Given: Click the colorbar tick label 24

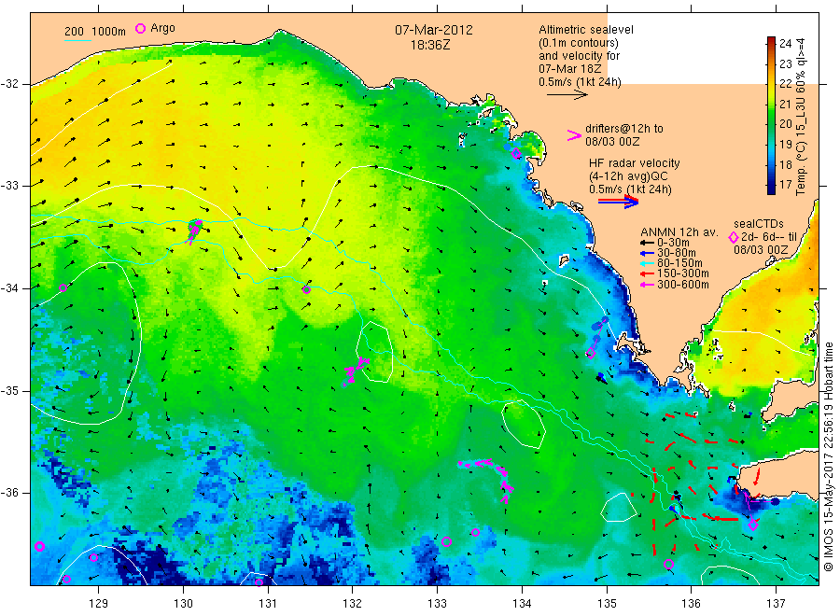Looking at the screenshot, I should click(785, 44).
